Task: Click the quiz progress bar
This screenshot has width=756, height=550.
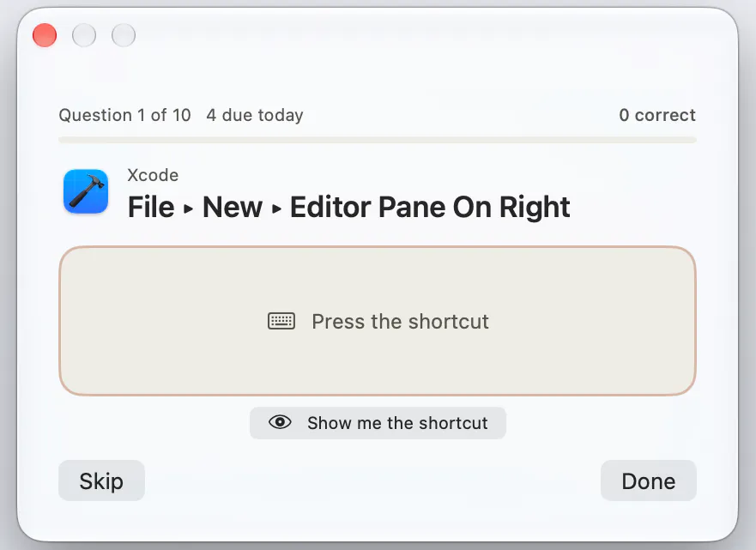Action: (x=378, y=140)
